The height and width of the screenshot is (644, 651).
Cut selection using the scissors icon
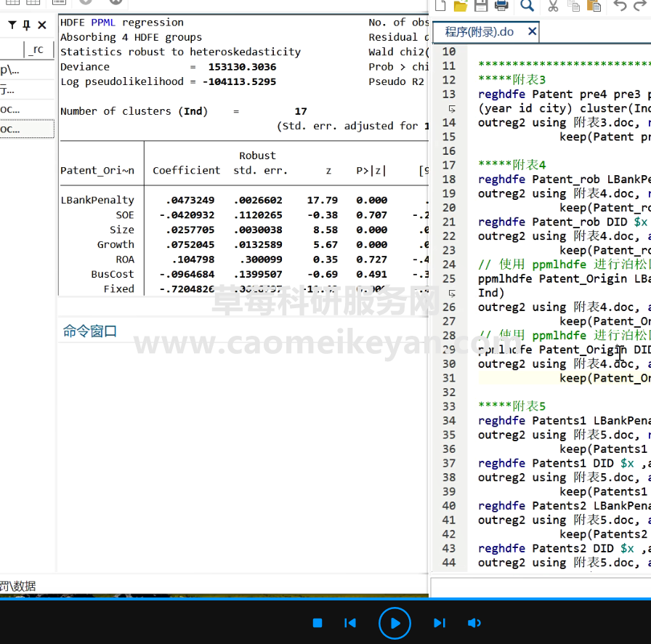coord(553,5)
